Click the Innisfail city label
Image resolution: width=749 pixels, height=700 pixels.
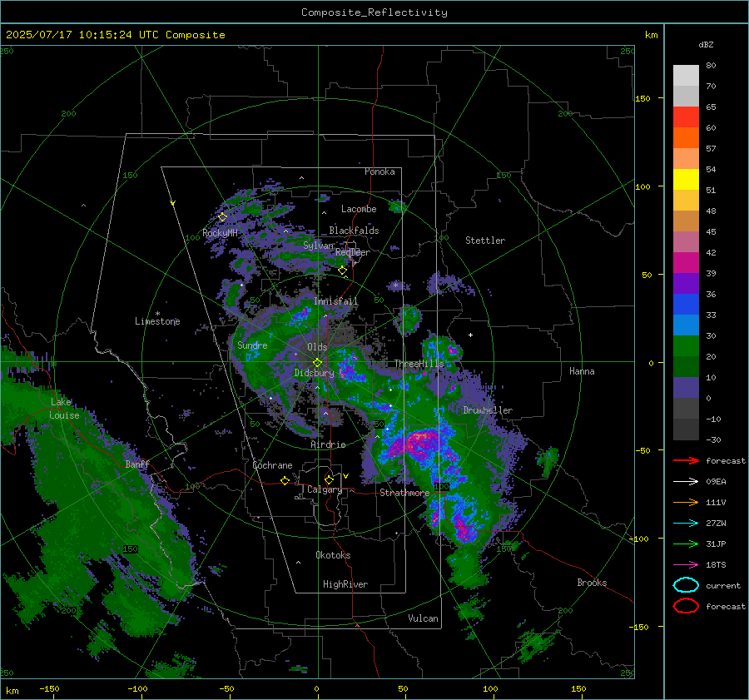(x=336, y=301)
